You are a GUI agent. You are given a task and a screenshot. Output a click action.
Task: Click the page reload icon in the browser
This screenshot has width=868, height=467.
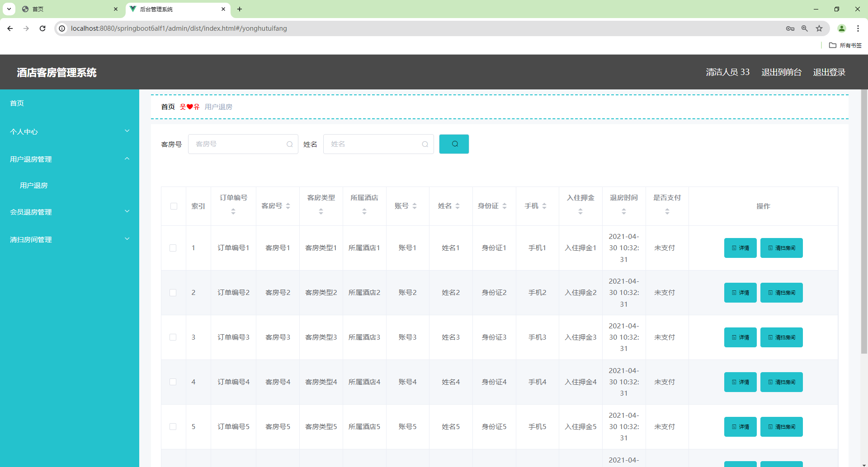click(42, 28)
